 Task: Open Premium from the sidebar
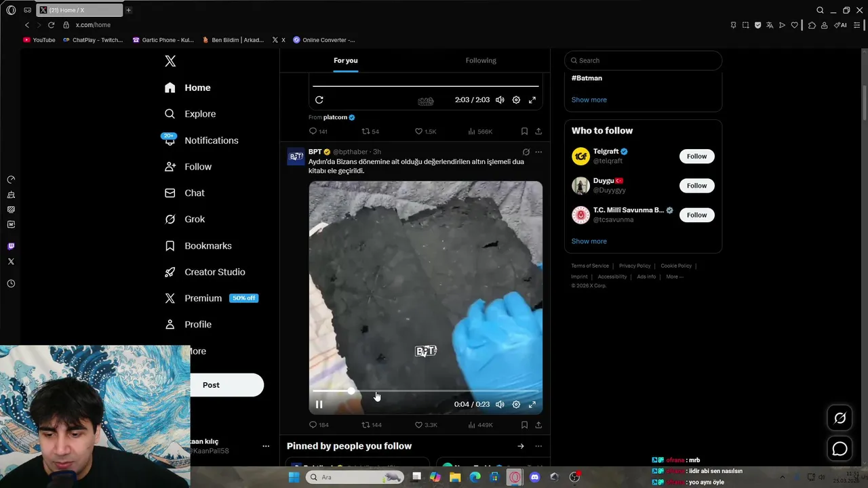click(211, 298)
